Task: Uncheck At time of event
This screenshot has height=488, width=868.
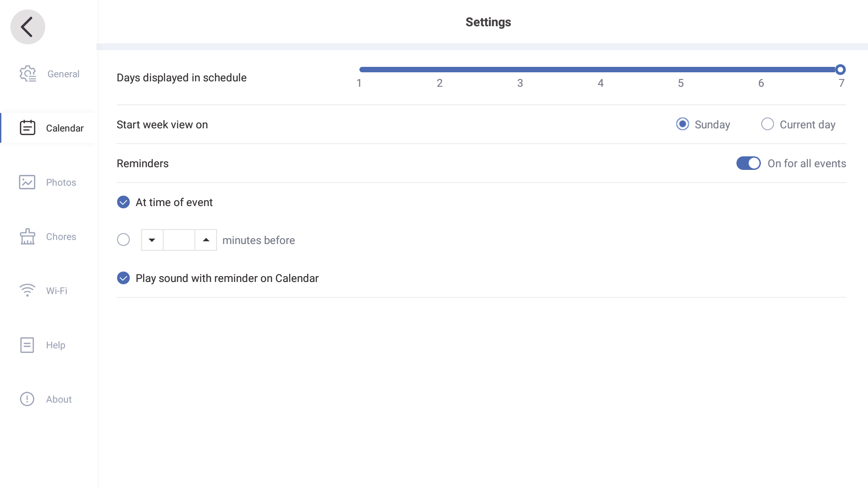Action: (123, 202)
